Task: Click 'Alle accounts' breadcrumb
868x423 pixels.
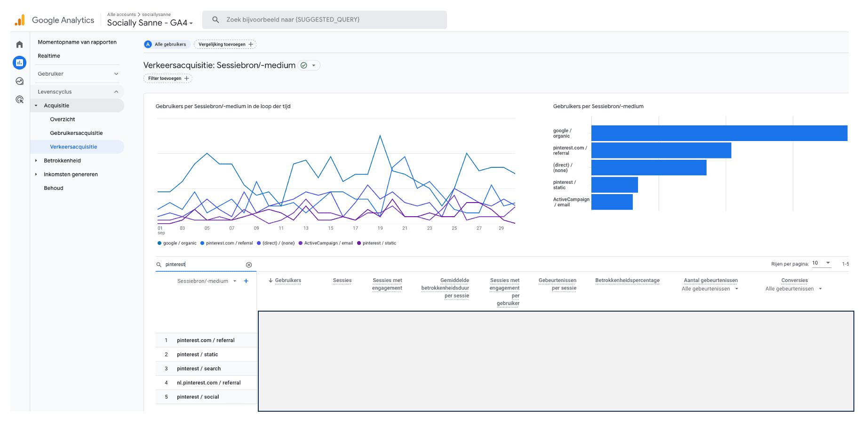Action: (121, 15)
